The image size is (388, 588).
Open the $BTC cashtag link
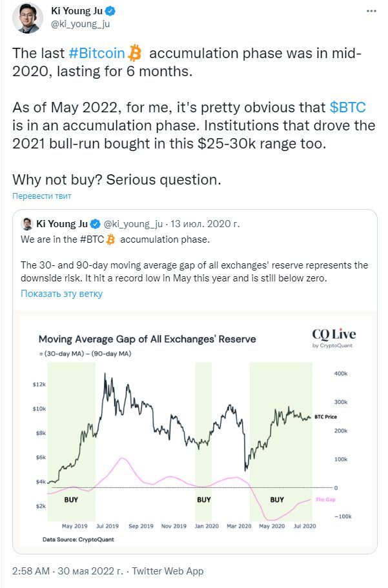coord(347,108)
